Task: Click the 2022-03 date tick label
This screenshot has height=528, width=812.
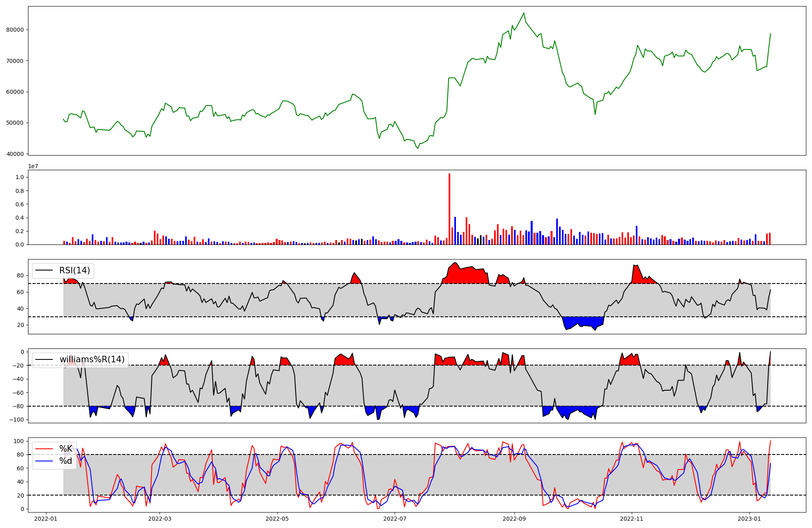Action: (160, 519)
